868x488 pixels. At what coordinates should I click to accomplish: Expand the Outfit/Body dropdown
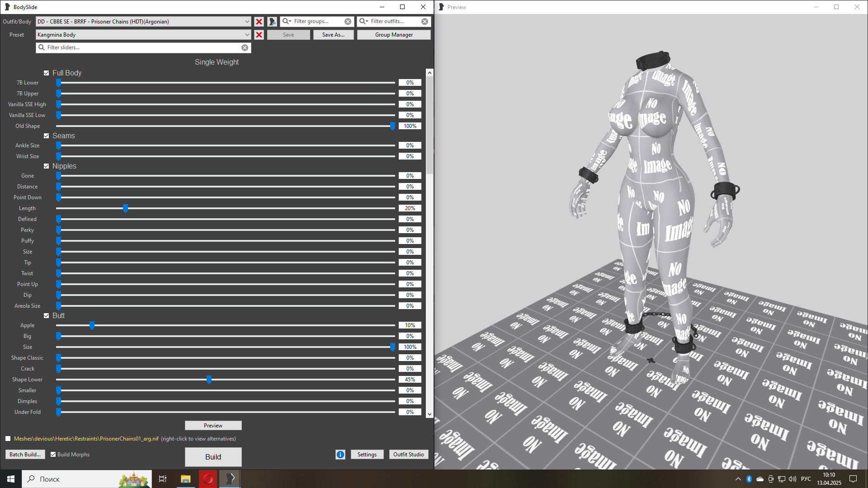(x=247, y=22)
